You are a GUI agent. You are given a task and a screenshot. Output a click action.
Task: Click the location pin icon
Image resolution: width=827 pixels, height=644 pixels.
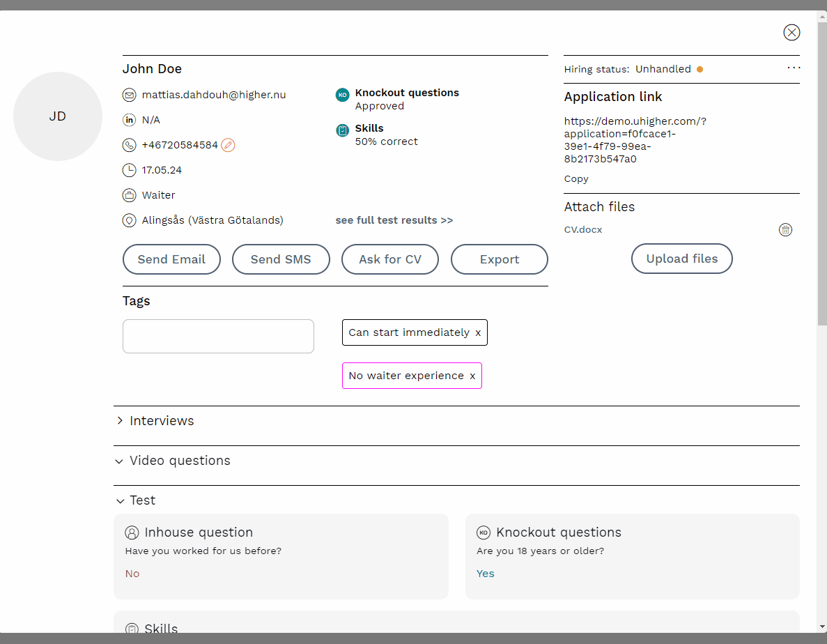click(x=129, y=220)
